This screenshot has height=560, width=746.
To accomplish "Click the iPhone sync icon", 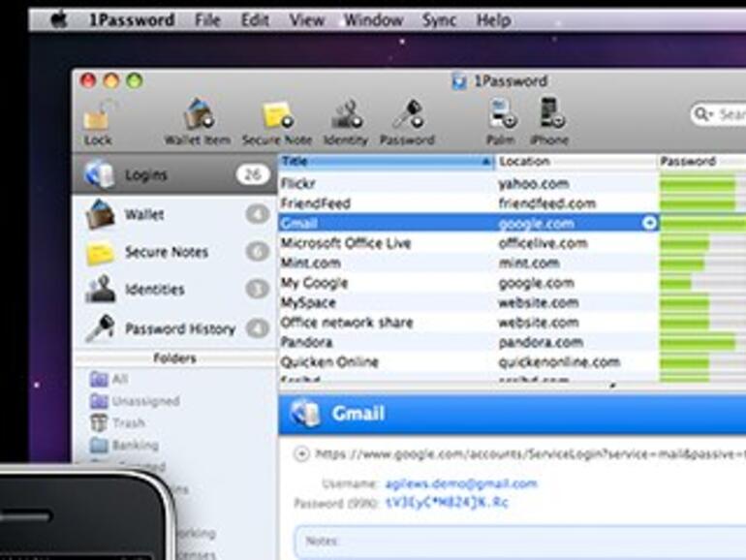I will coord(549,121).
